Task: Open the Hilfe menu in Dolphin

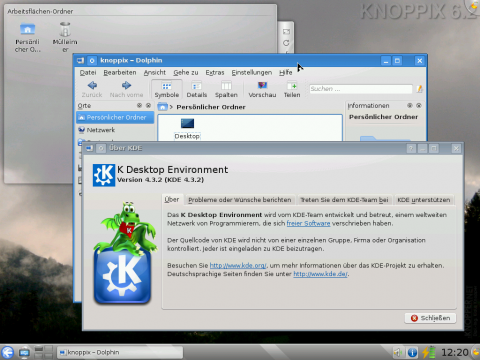Action: point(286,72)
